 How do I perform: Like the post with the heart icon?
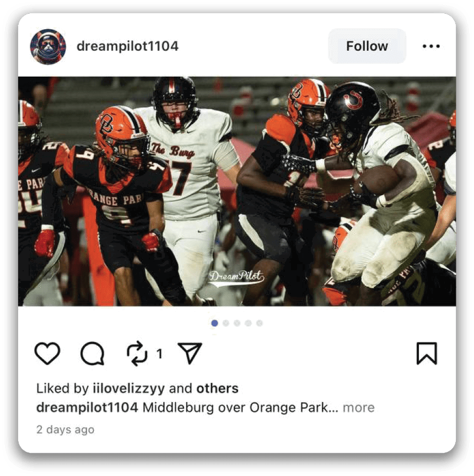pyautogui.click(x=47, y=353)
